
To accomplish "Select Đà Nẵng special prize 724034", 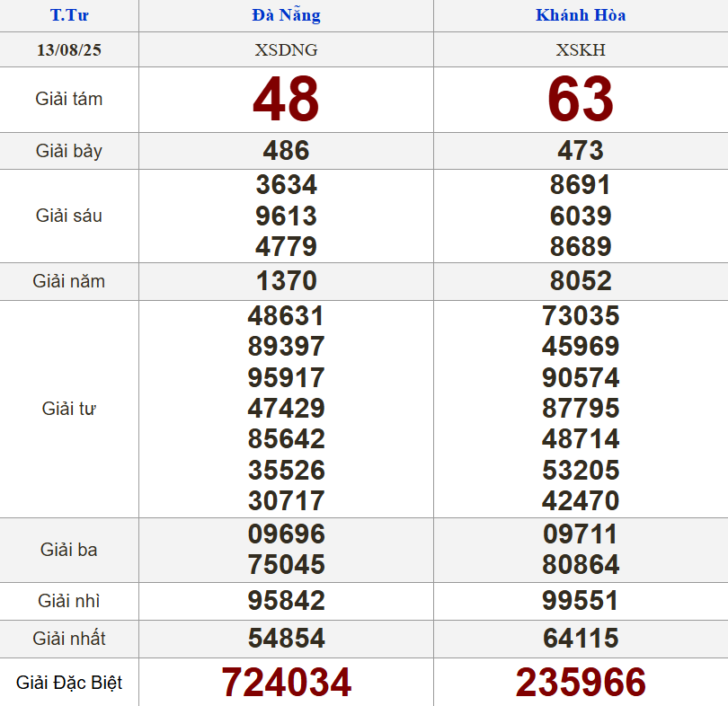I will [286, 683].
